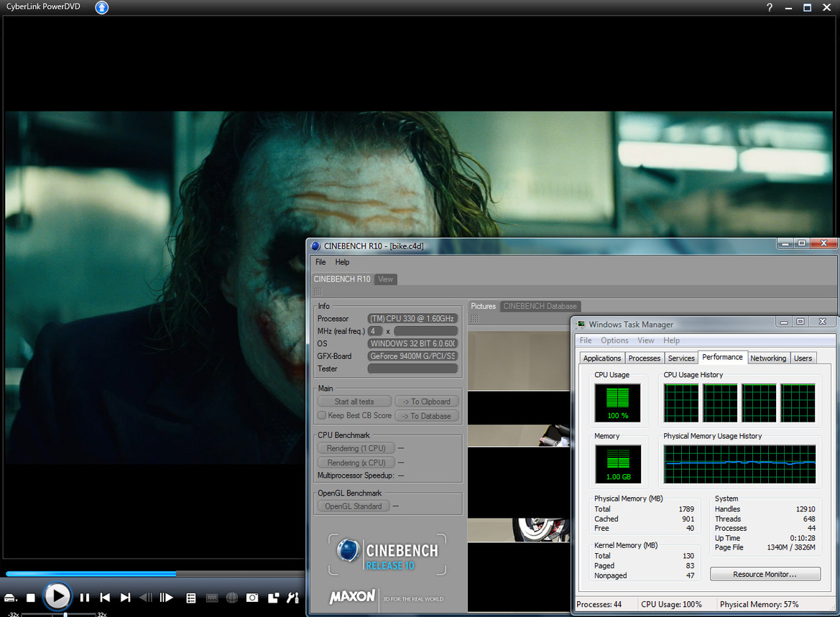Select the Pictures tab in CINEBENCH

[x=483, y=307]
